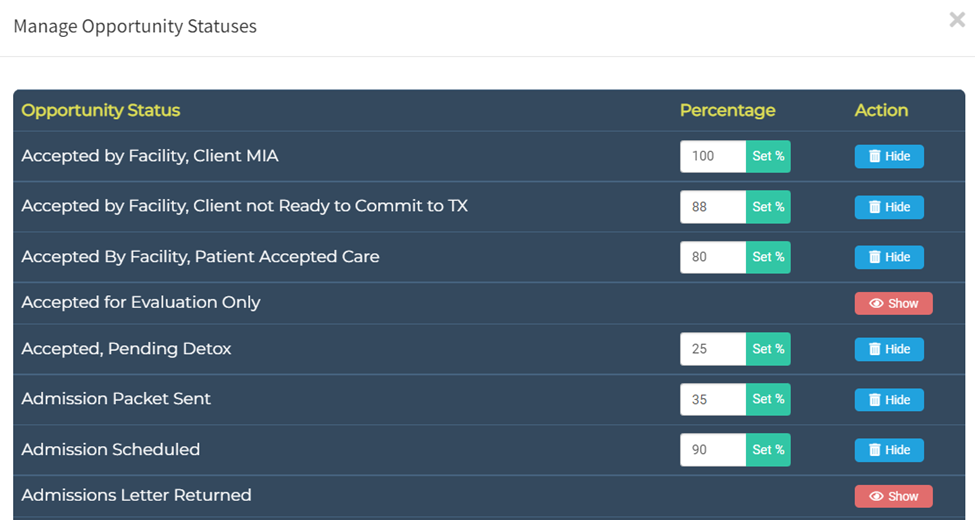Set % for Patient Accepted Care row
Screen dimensions: 975x520
coord(768,257)
